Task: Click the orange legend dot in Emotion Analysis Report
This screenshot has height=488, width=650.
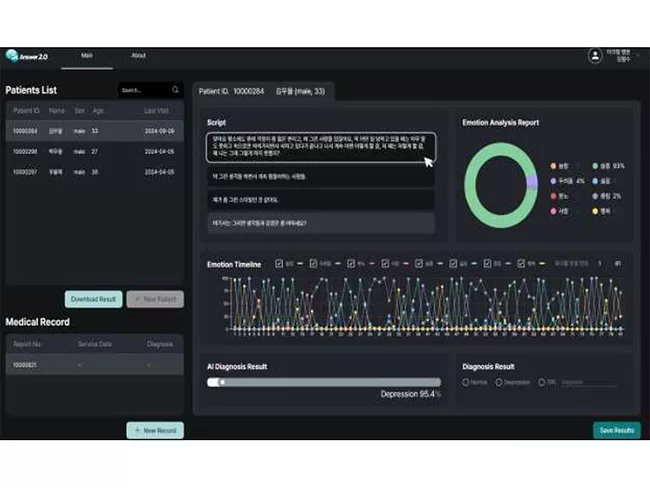Action: [553, 165]
